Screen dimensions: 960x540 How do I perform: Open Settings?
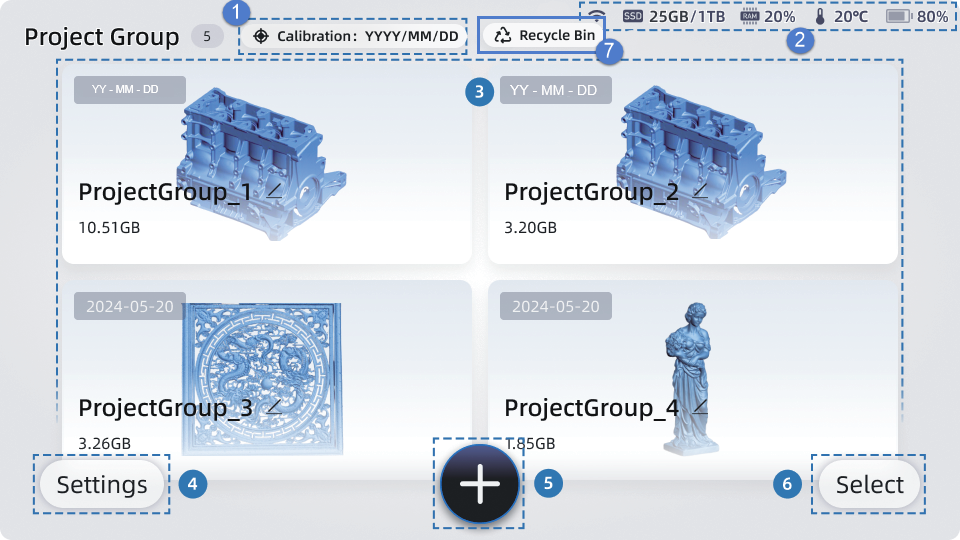102,484
